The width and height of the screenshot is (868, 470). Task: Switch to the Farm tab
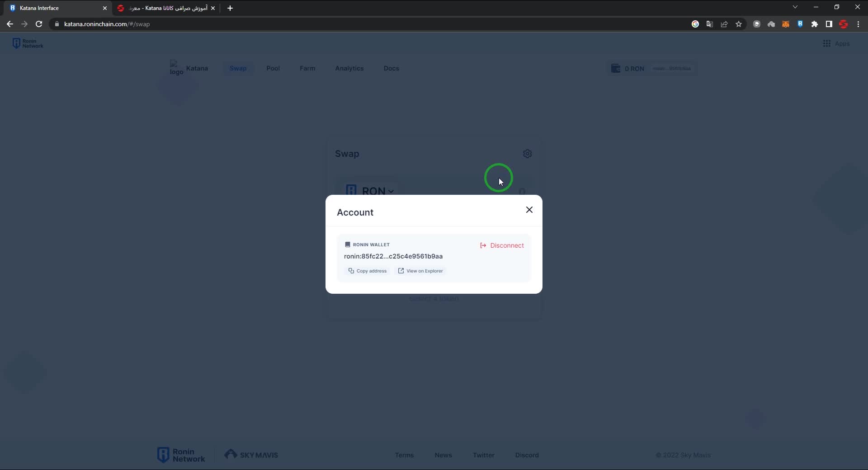307,68
